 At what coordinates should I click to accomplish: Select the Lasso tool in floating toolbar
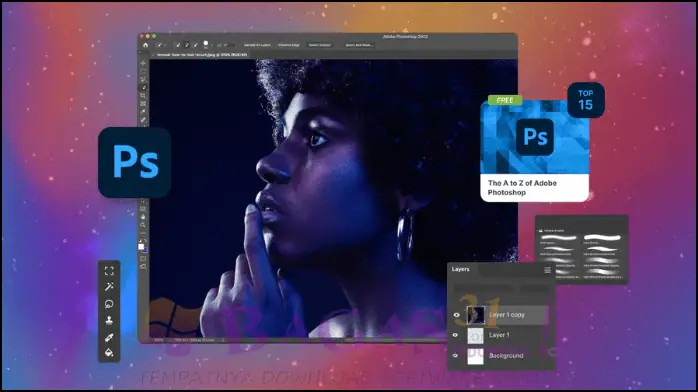[109, 304]
